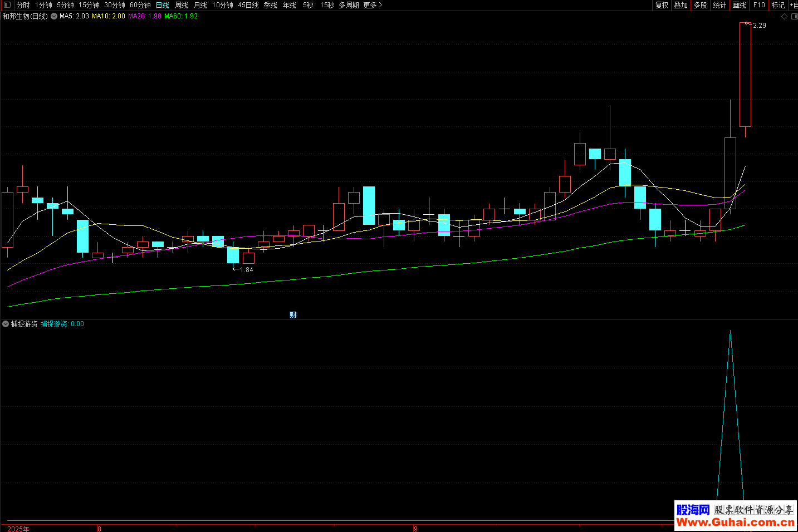The width and height of the screenshot is (798, 532).
Task: Open the 画线 drawing tools
Action: (x=739, y=5)
